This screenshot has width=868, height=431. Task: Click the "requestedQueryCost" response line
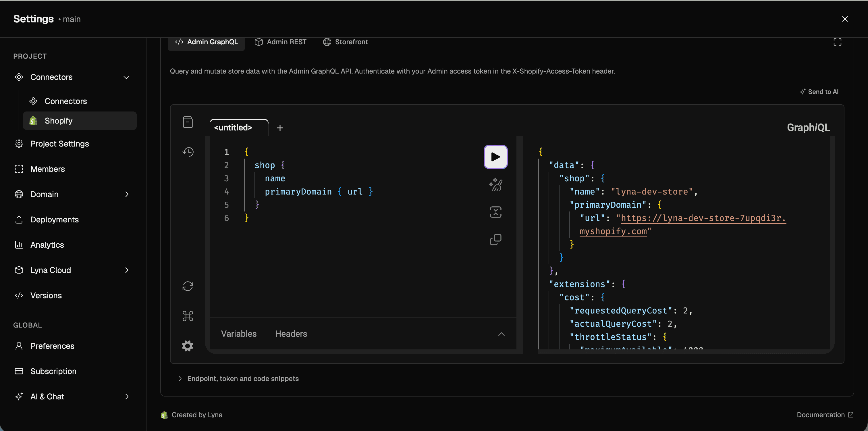[x=631, y=310]
